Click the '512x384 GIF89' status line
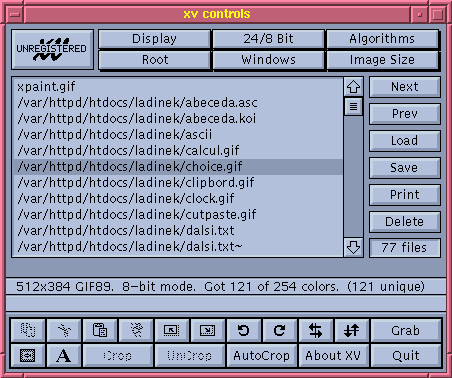Viewport: 452px width, 378px height. 226,287
